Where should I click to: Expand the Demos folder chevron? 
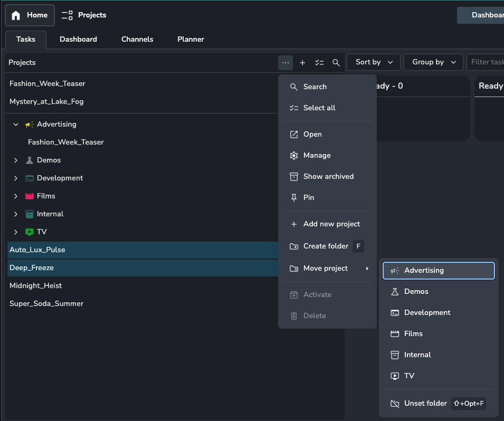coord(16,160)
